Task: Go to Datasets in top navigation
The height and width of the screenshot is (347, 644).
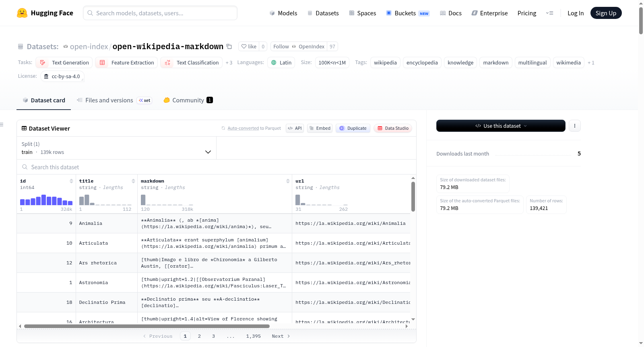Action: click(323, 13)
